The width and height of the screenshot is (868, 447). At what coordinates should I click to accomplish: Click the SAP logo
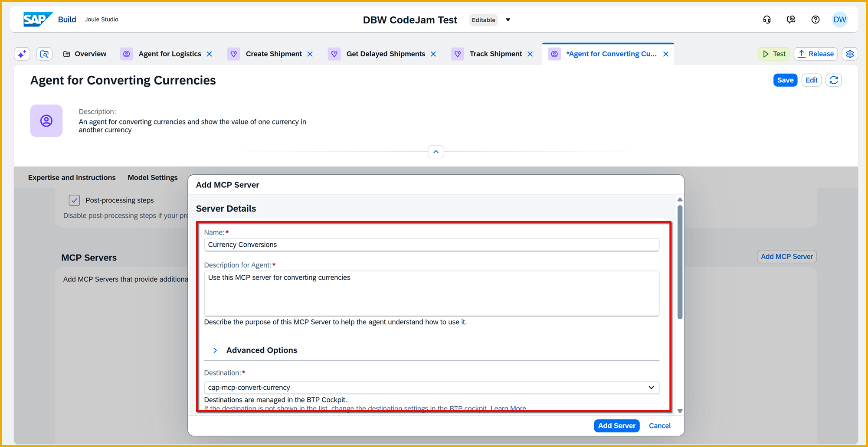tap(38, 20)
